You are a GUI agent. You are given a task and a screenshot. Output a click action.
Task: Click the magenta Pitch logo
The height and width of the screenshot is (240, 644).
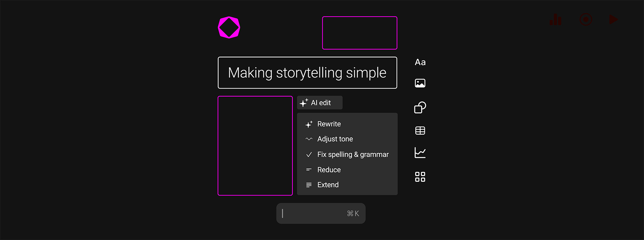229,27
